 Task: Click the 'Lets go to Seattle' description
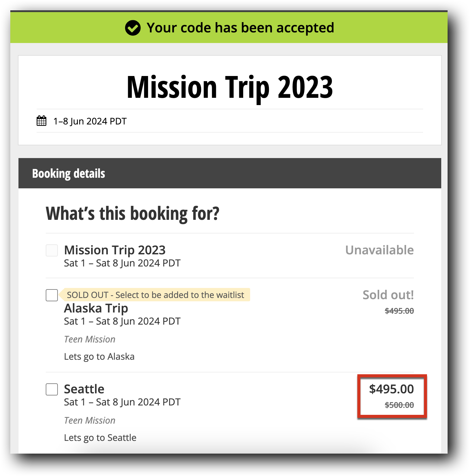[x=100, y=438]
